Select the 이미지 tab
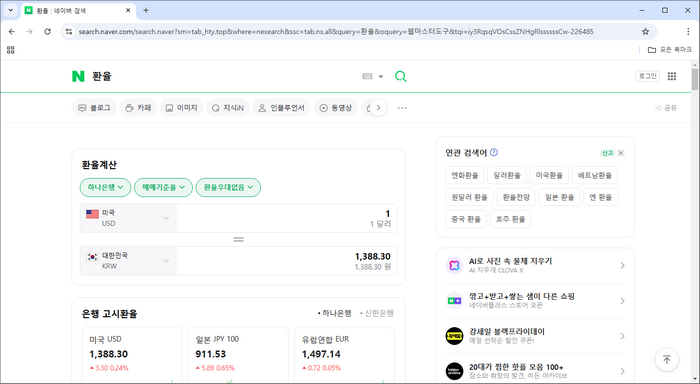Screen dimensions: 700x384 181,108
